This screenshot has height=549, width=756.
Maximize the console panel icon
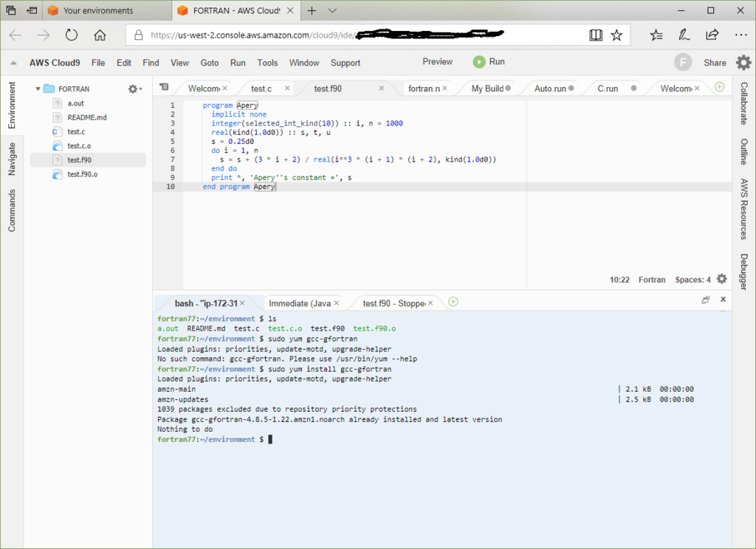click(705, 300)
